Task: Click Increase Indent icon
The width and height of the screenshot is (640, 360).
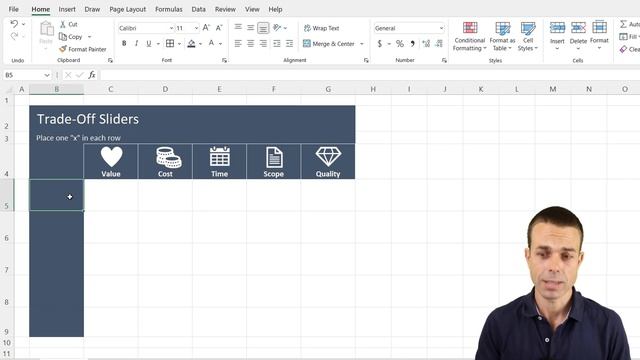Action: click(x=289, y=43)
